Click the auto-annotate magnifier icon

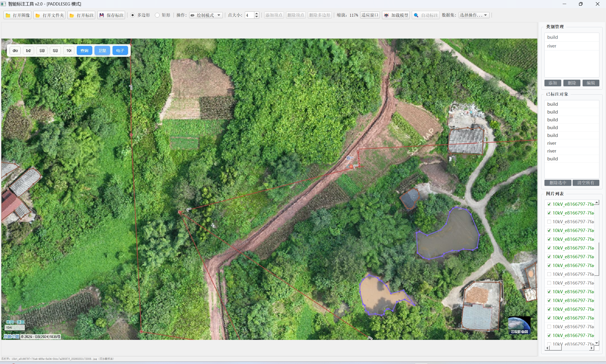coord(416,15)
